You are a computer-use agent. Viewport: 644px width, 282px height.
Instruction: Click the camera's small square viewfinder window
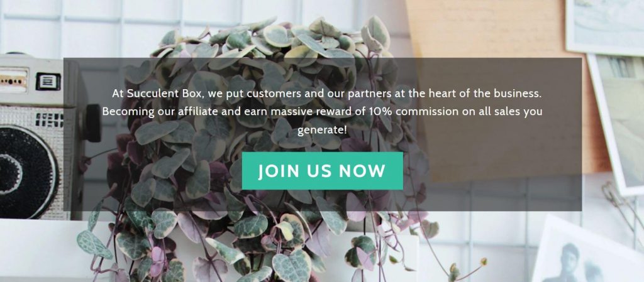[48, 81]
